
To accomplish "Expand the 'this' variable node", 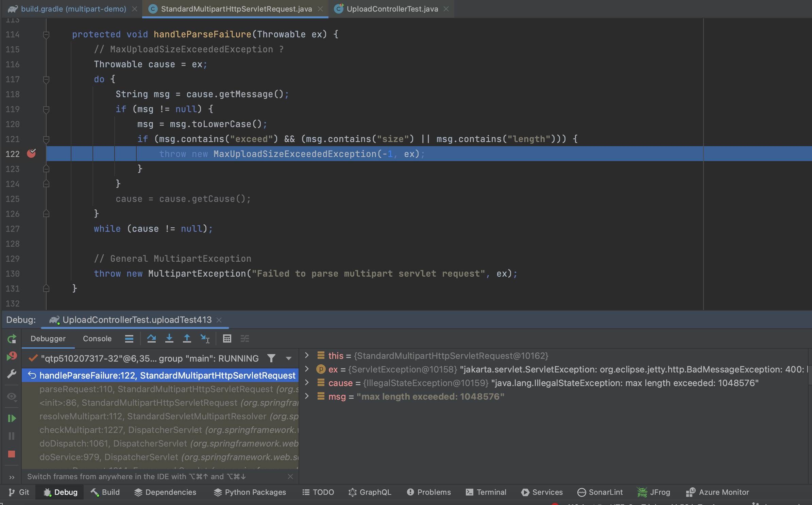I will (307, 355).
